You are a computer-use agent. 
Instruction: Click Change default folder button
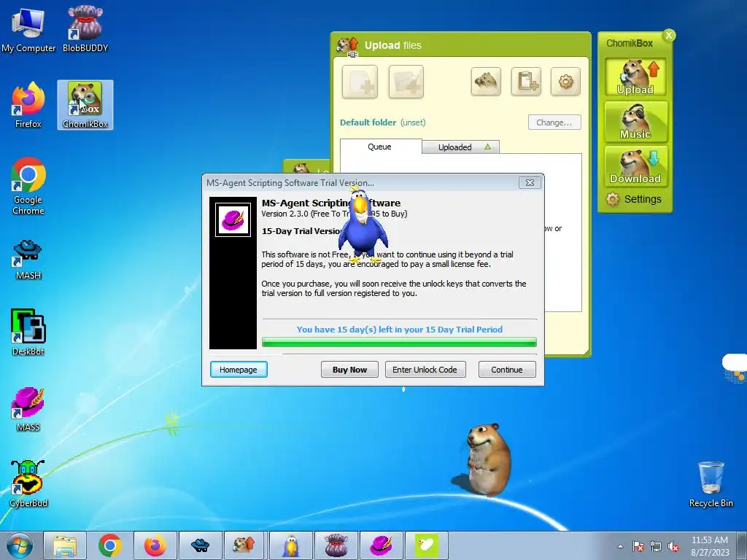554,122
